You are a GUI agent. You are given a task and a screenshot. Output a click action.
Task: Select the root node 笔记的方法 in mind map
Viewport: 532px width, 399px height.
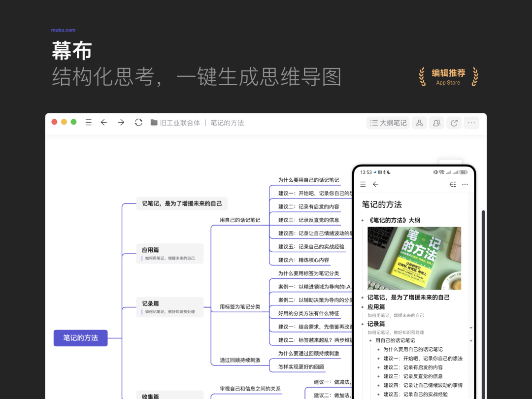pyautogui.click(x=80, y=338)
